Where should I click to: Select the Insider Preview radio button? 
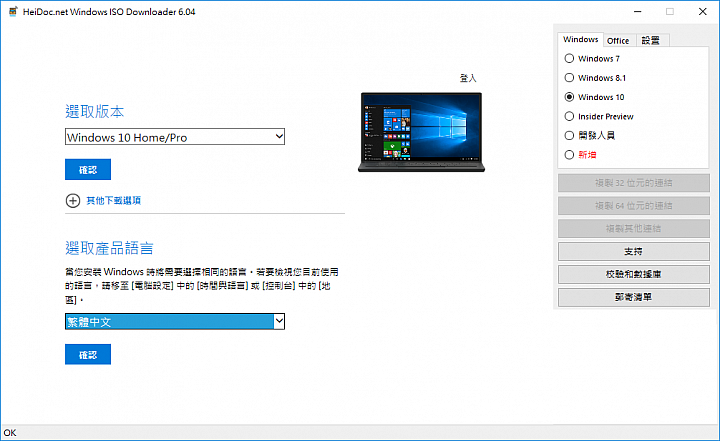tap(569, 116)
